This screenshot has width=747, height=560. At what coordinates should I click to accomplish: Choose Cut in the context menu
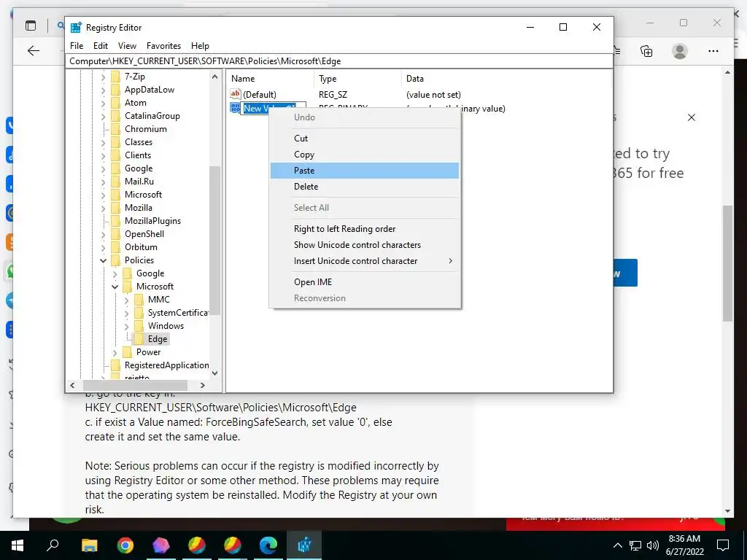click(x=365, y=138)
